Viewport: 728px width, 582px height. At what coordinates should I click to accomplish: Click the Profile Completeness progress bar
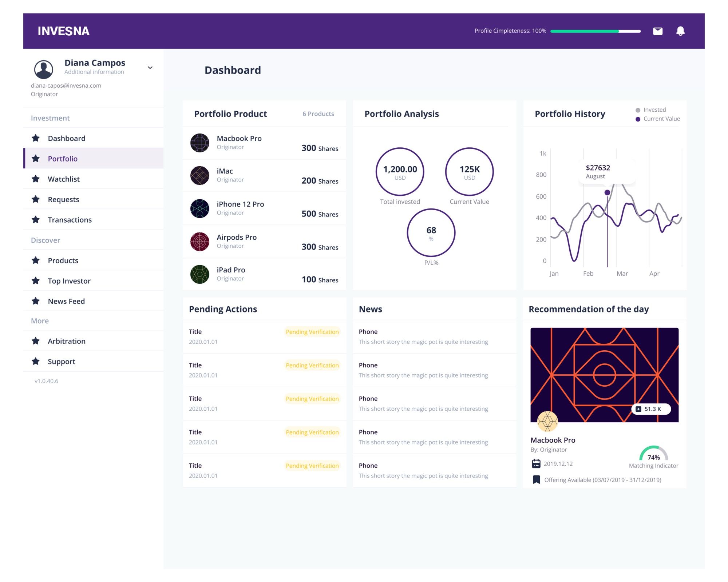(595, 31)
